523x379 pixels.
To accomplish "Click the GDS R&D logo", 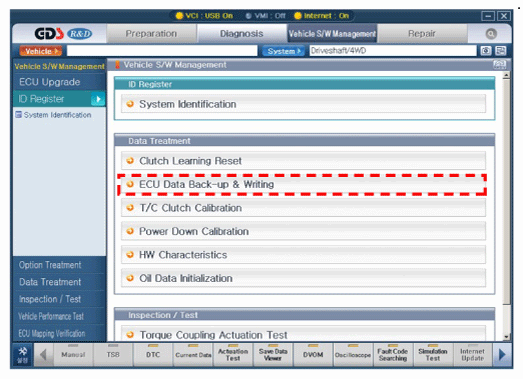I will pos(63,34).
